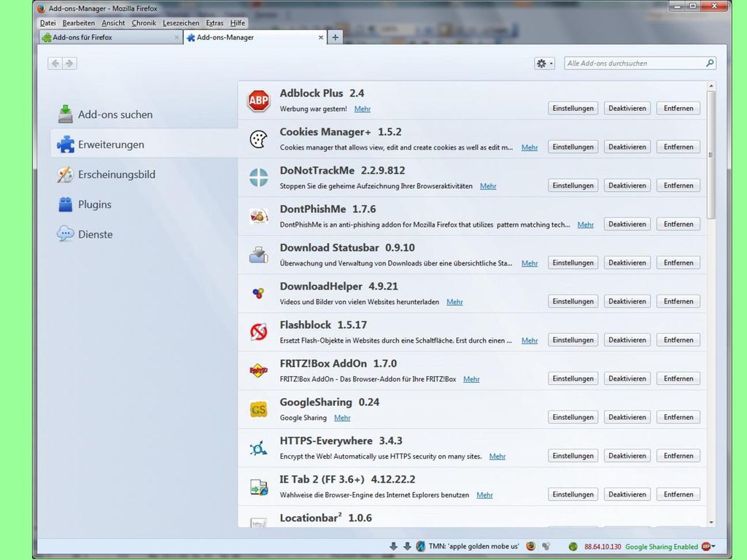Click the DownloadHelper balls icon in status bar

pos(546,546)
